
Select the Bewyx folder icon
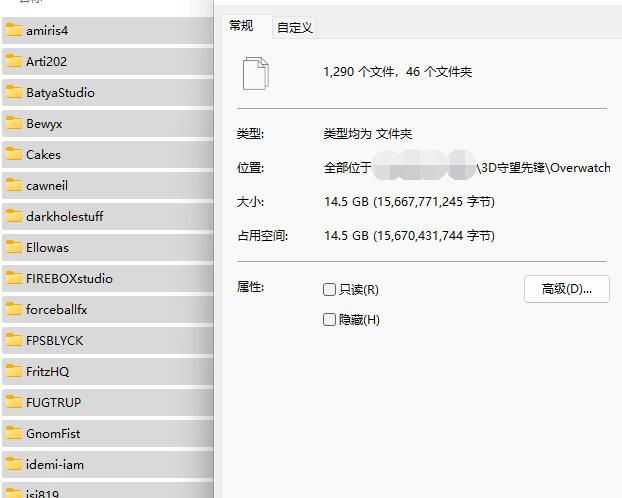click(x=14, y=123)
